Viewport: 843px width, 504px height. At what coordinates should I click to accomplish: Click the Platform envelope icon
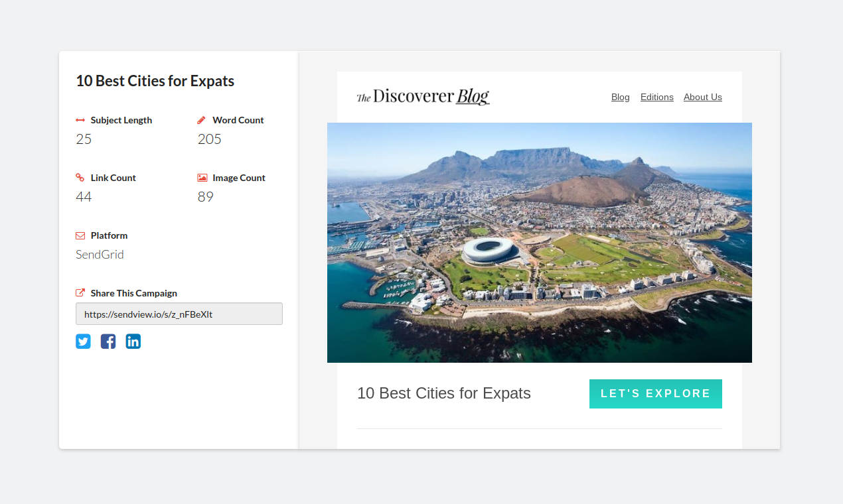(80, 235)
